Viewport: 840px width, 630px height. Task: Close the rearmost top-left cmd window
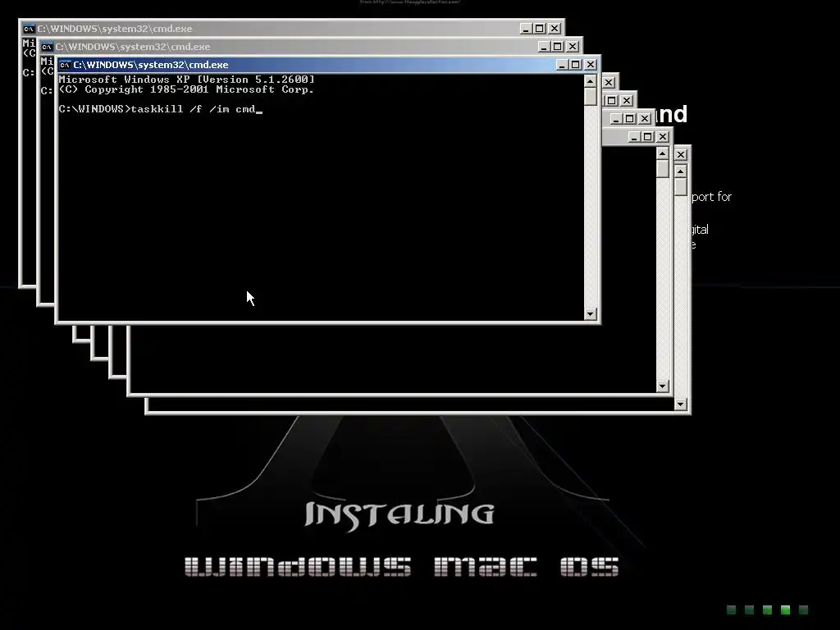click(x=554, y=29)
